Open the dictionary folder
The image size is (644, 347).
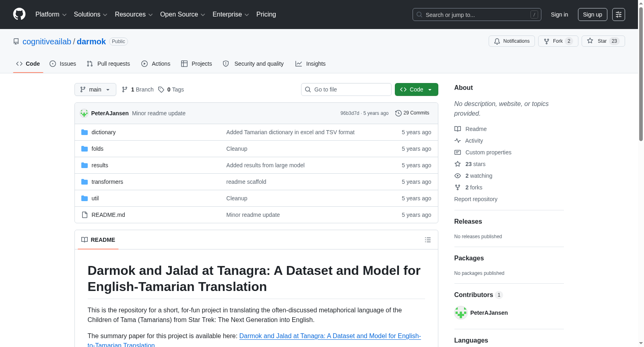[103, 132]
